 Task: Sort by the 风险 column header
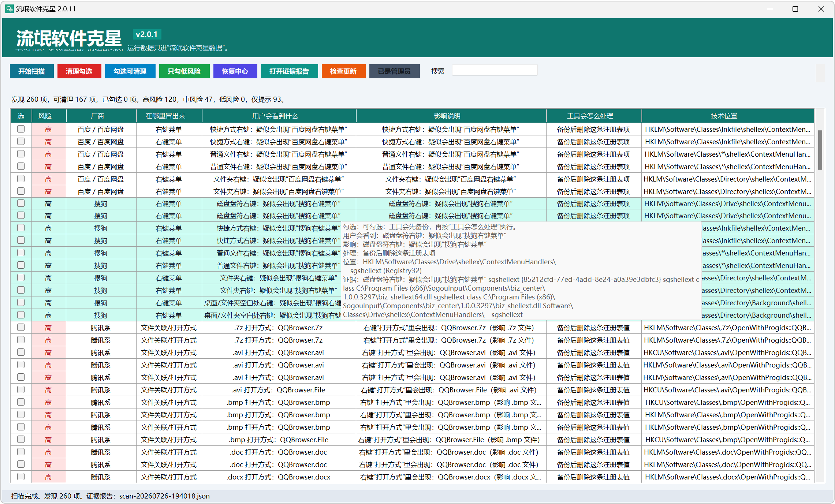pyautogui.click(x=49, y=116)
